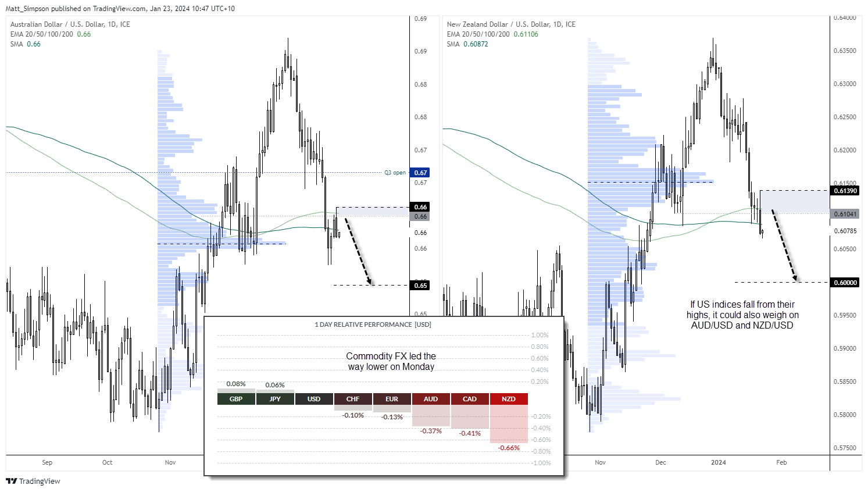The height and width of the screenshot is (492, 868).
Task: Select the red AUD currency box
Action: 431,399
